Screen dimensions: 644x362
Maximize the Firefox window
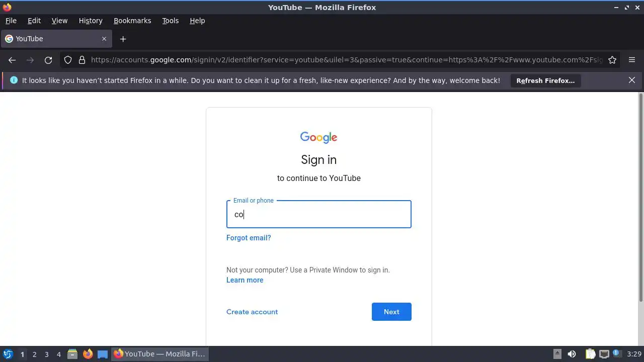[x=627, y=8]
